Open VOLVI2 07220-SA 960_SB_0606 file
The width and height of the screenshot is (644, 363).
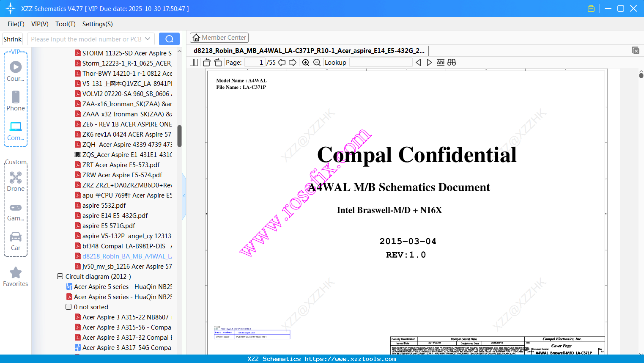127,94
